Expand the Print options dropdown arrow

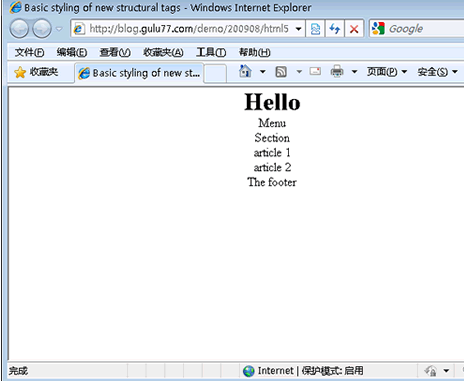pos(354,72)
